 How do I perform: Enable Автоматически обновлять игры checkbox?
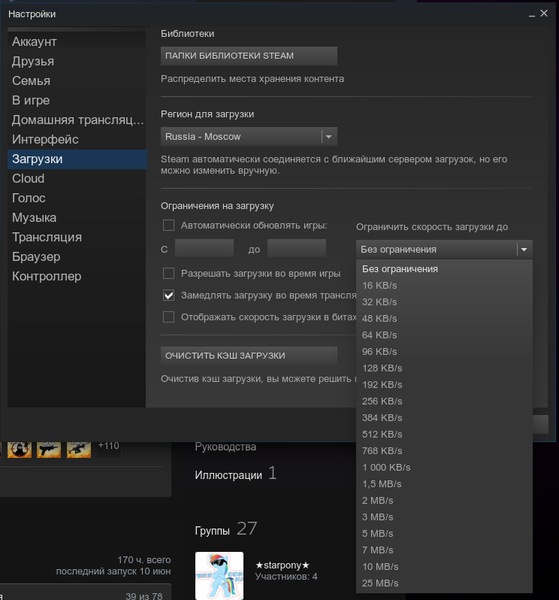pos(169,225)
